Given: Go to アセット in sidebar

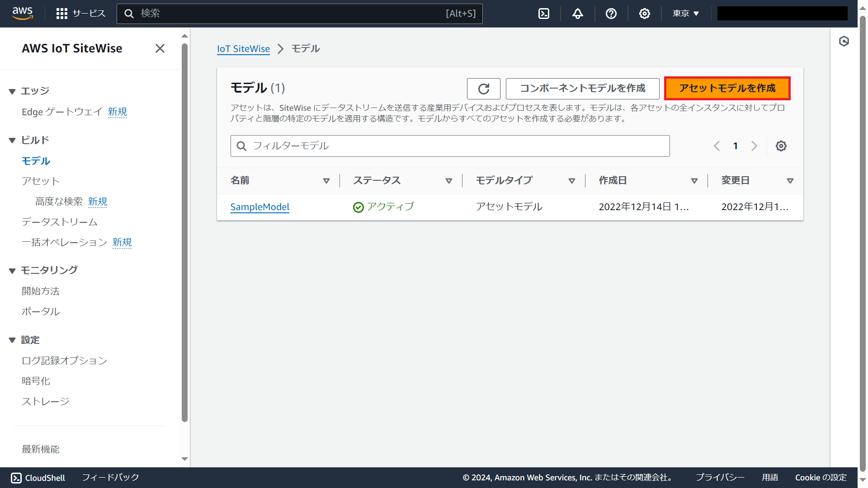Looking at the screenshot, I should coord(41,181).
